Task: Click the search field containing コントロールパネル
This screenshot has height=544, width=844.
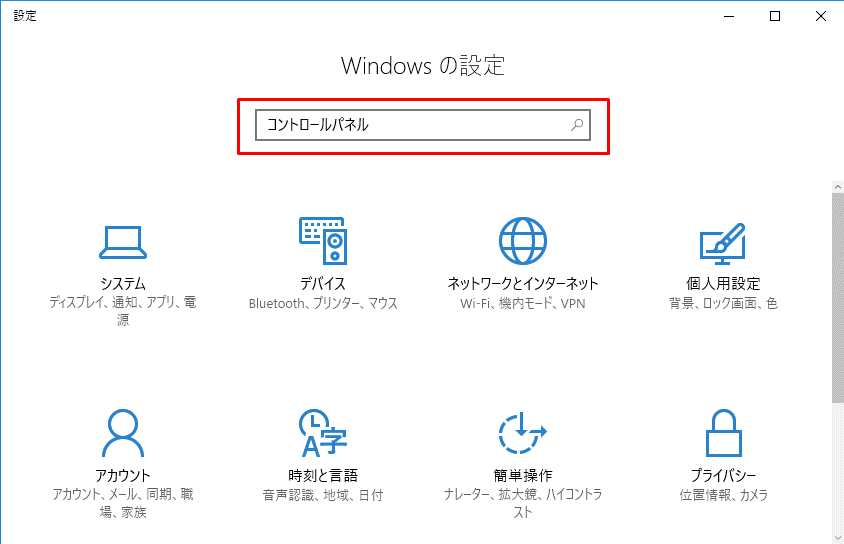Action: pyautogui.click(x=423, y=125)
